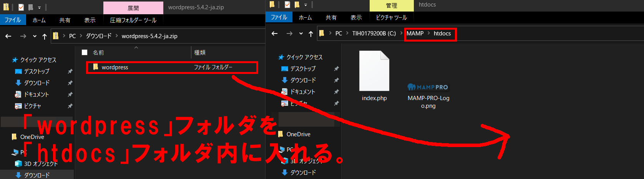644x179 pixels.
Task: Click htdocs in the address bar
Action: (442, 33)
